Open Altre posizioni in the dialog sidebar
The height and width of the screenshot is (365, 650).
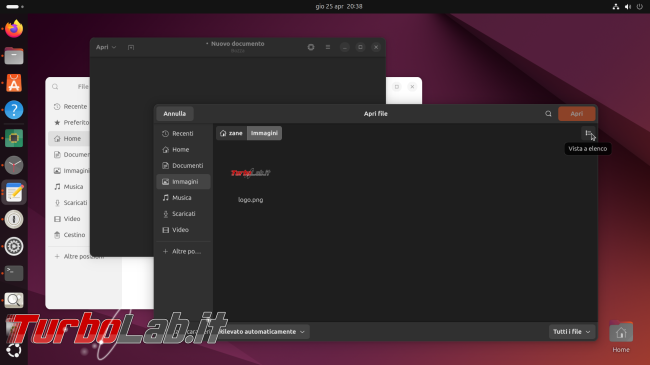pos(183,251)
